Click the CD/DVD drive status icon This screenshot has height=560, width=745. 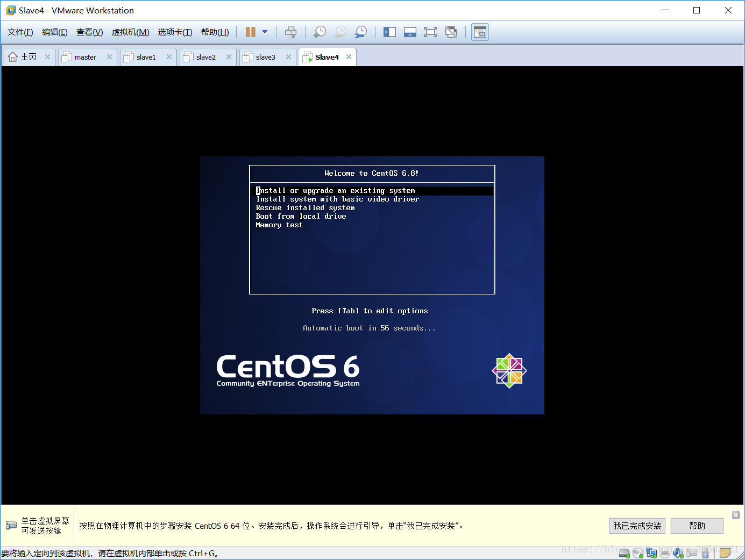pyautogui.click(x=638, y=553)
